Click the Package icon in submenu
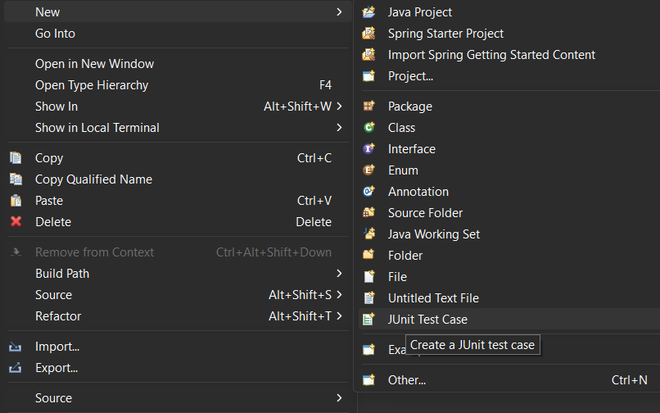Viewport: 660px width, 413px height. [x=368, y=106]
